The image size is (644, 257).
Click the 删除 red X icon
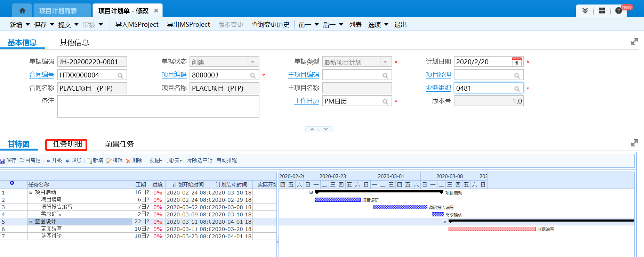128,161
